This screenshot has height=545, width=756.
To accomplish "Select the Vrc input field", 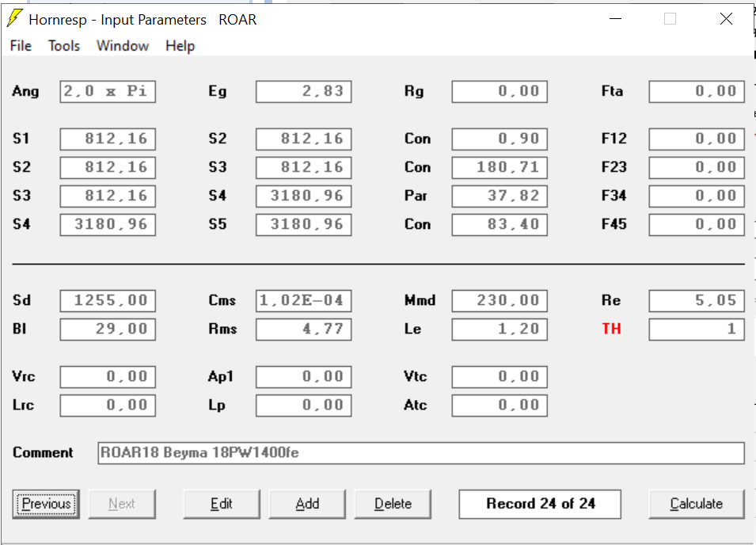I will click(108, 377).
